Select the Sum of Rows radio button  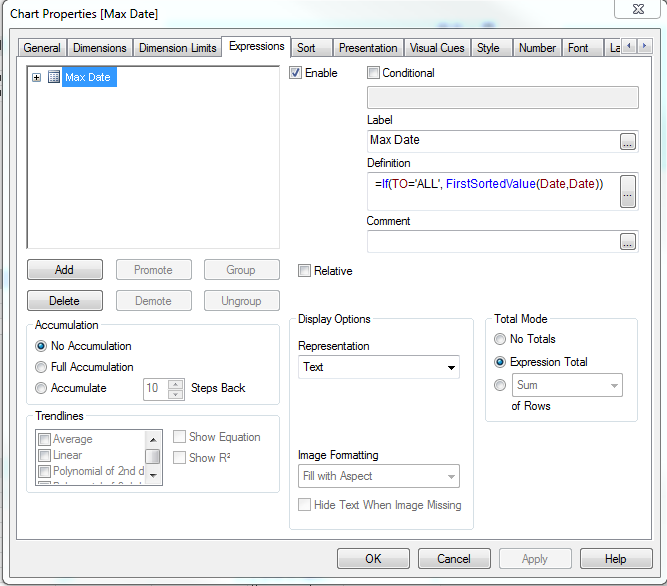point(500,385)
